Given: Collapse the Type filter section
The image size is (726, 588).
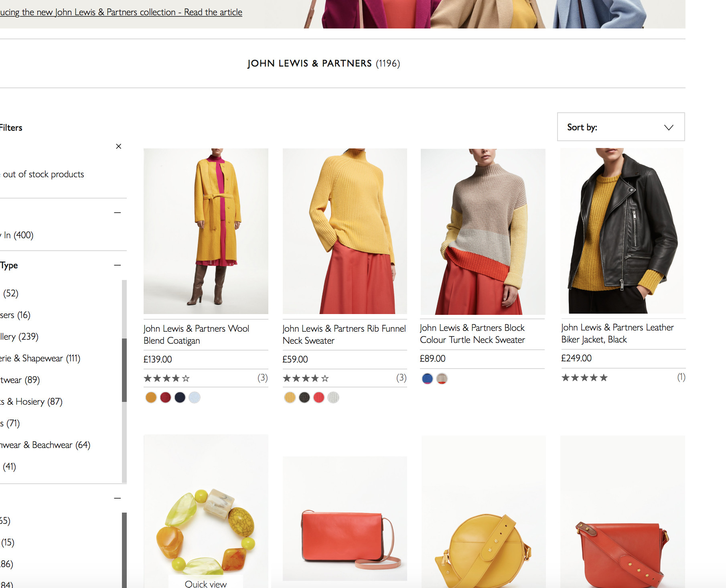Looking at the screenshot, I should click(117, 265).
